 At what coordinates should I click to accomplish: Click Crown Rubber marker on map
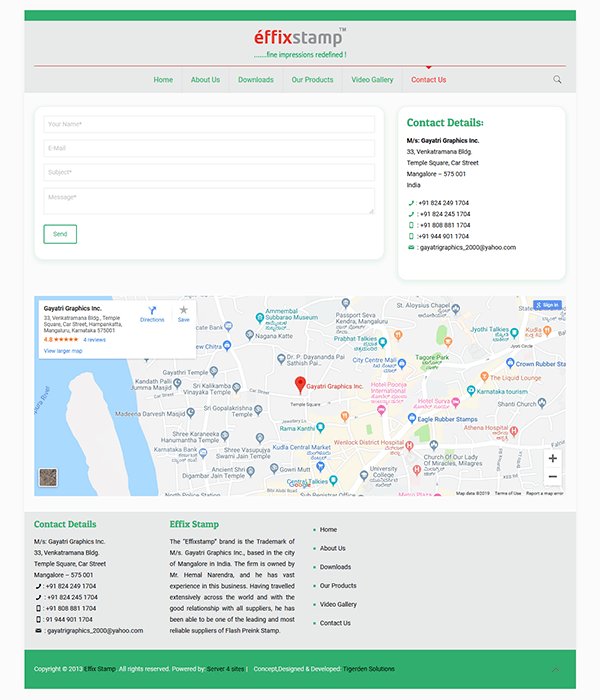point(510,363)
